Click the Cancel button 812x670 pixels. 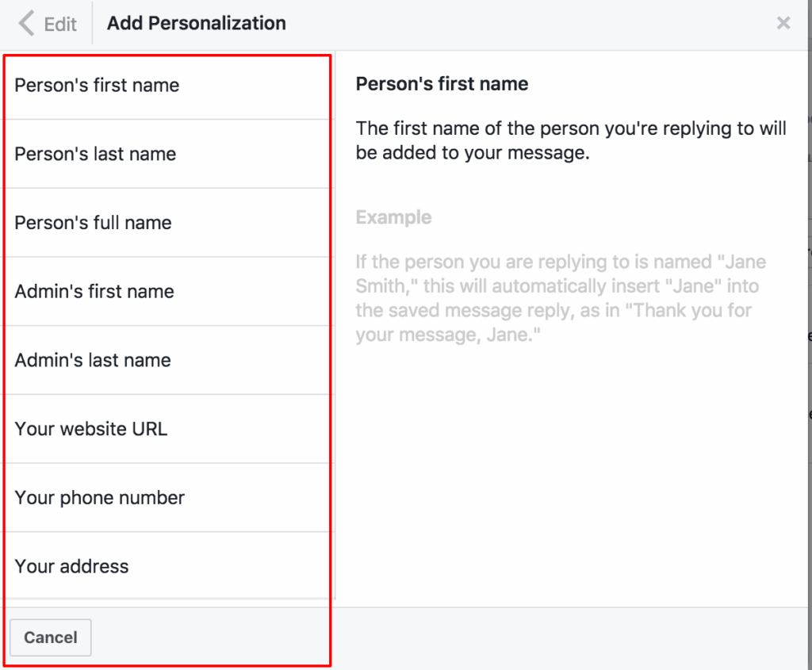tap(50, 637)
